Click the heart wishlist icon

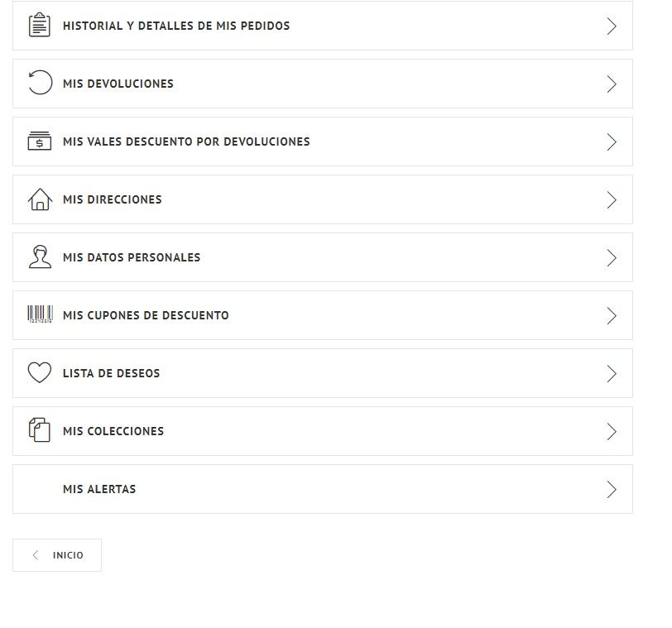(40, 372)
